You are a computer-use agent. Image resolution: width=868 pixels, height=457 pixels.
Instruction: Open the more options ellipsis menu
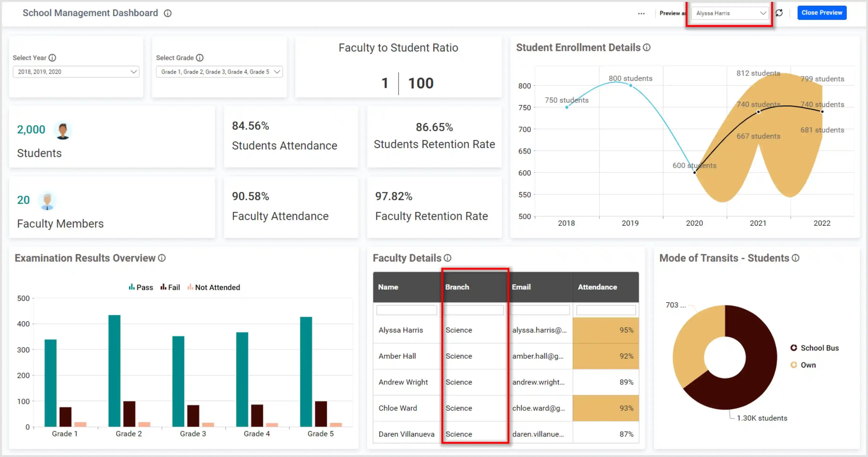click(641, 13)
